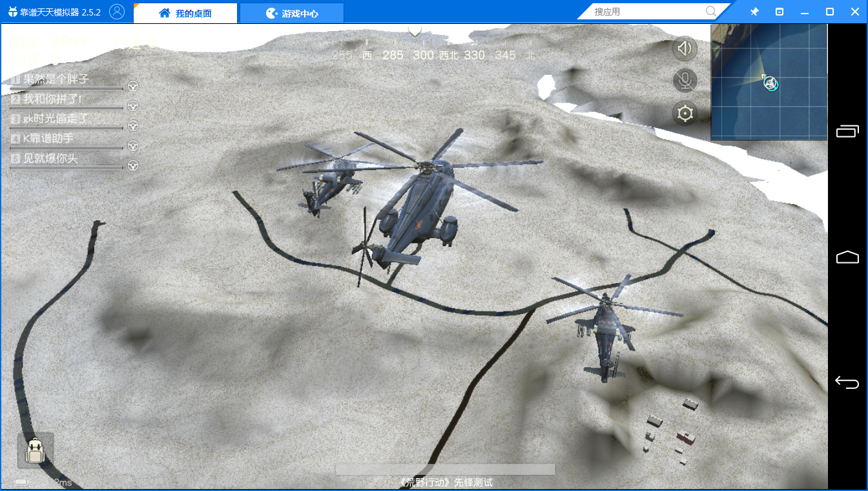Click the steering wheel icon beside K靠谱助手
868x491 pixels.
(x=132, y=145)
